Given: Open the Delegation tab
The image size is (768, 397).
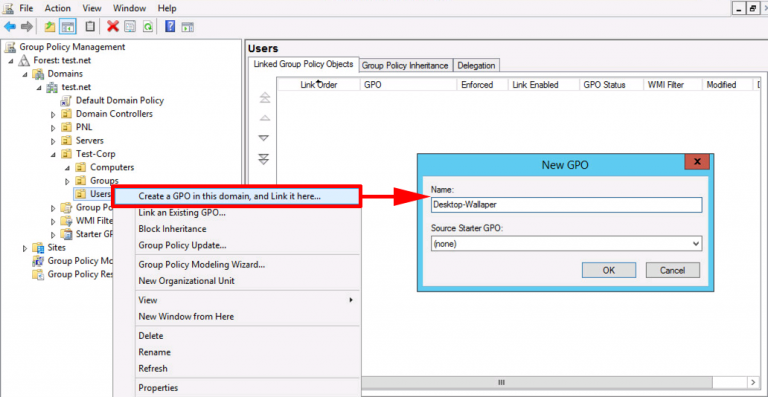Looking at the screenshot, I should click(x=476, y=66).
